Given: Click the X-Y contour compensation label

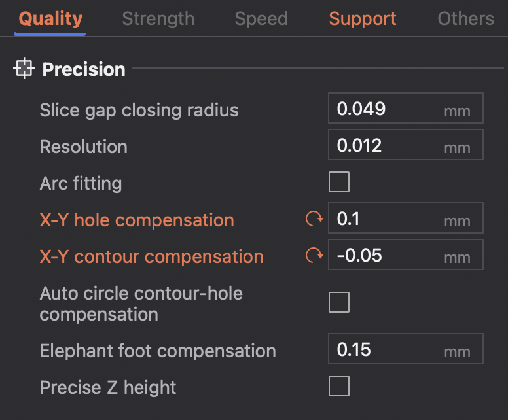Looking at the screenshot, I should (151, 256).
